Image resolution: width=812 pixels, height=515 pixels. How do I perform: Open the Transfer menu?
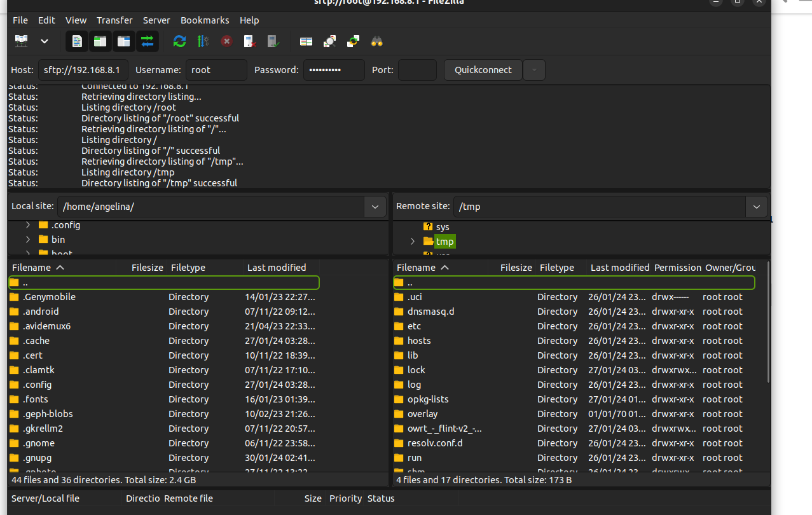pos(114,20)
